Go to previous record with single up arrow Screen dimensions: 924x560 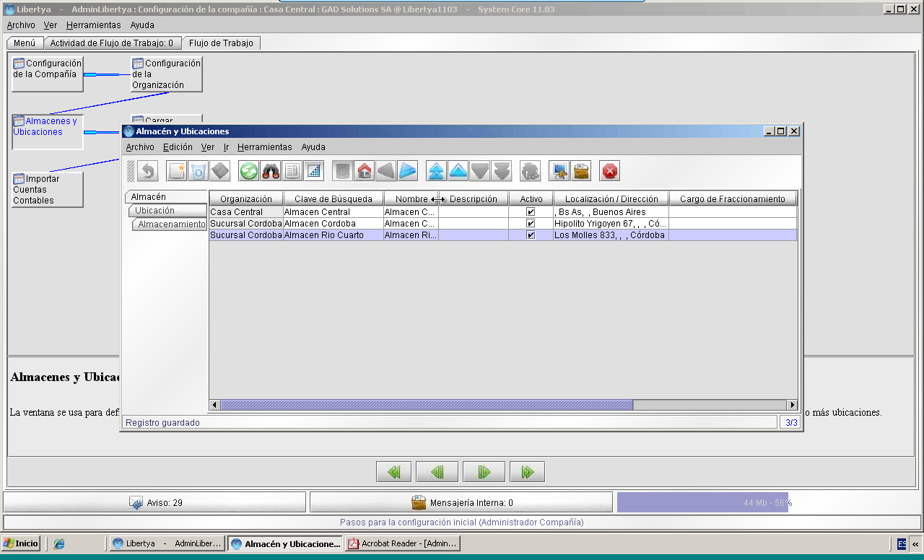[x=458, y=171]
